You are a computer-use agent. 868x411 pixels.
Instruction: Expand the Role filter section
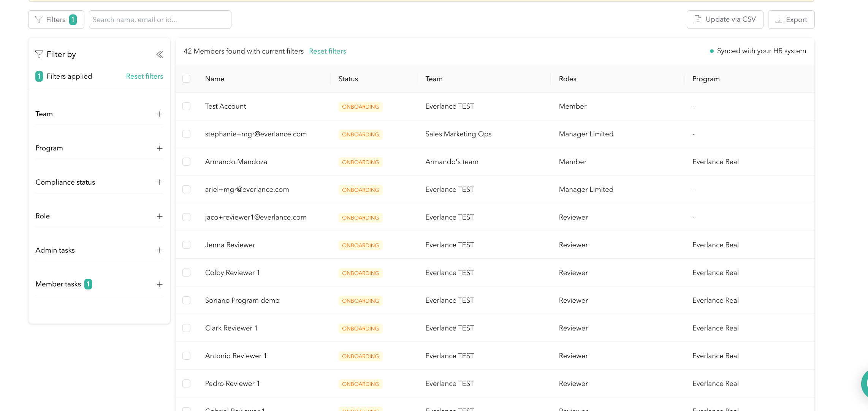[160, 216]
